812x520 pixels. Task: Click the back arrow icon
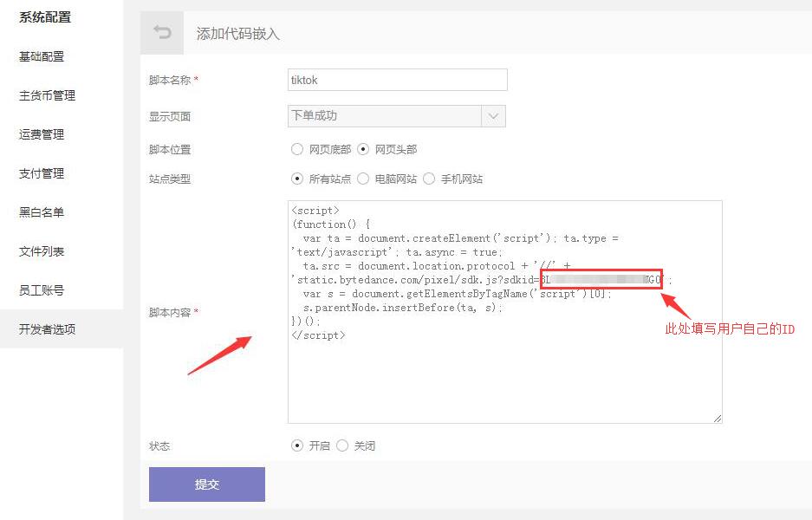[162, 33]
